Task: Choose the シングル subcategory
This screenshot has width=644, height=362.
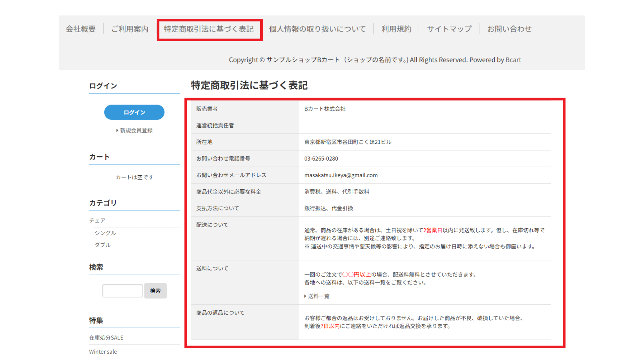Action: (105, 233)
